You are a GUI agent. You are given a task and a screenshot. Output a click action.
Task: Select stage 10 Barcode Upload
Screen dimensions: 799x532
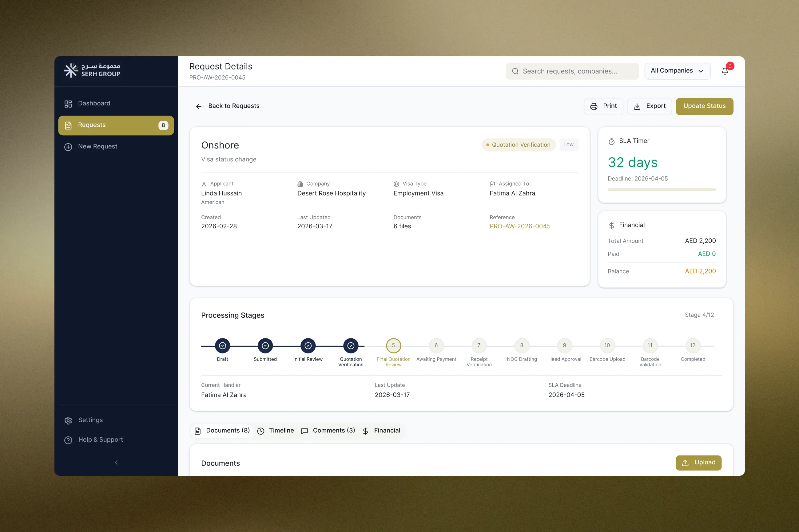click(607, 346)
